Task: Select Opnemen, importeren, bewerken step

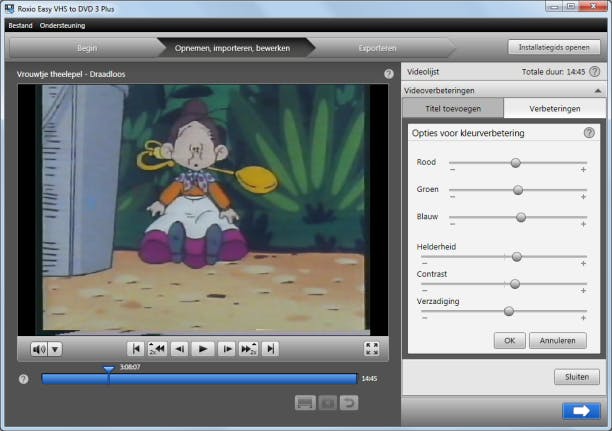Action: [232, 48]
